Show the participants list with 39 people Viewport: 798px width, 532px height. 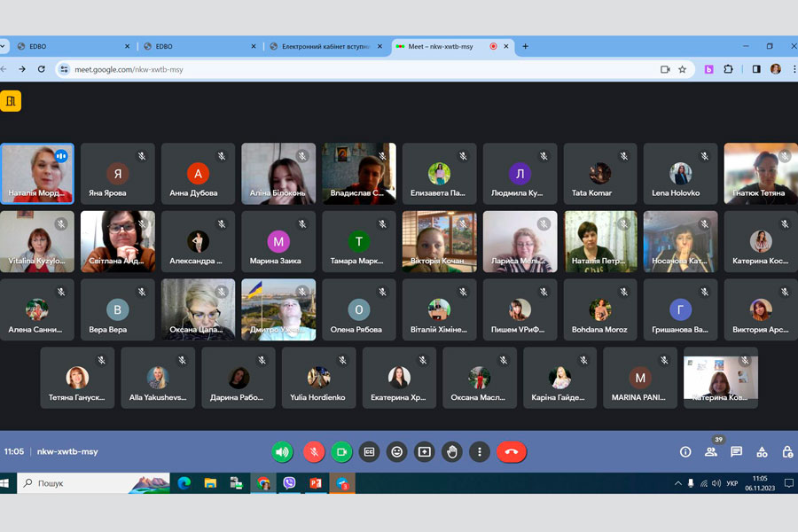[x=710, y=452]
